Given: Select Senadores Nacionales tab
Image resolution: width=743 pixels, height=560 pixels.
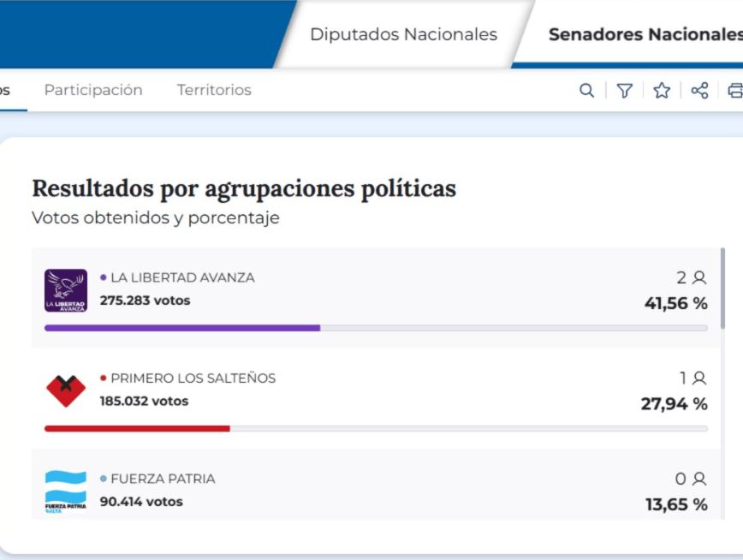Looking at the screenshot, I should (x=646, y=34).
